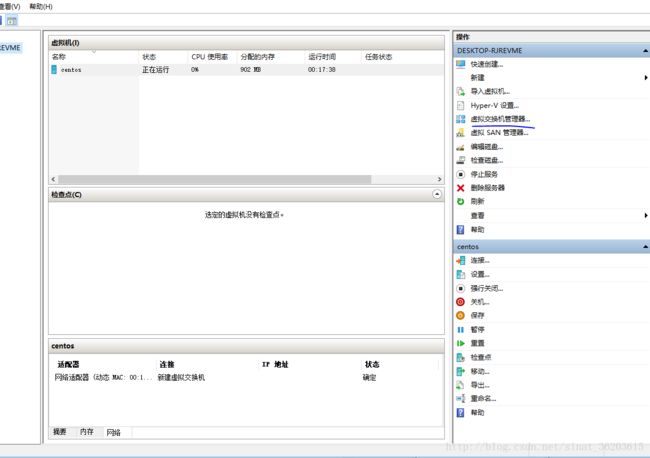Click the orange 保存 icon
Viewport: 650px width, 458px height.
461,315
